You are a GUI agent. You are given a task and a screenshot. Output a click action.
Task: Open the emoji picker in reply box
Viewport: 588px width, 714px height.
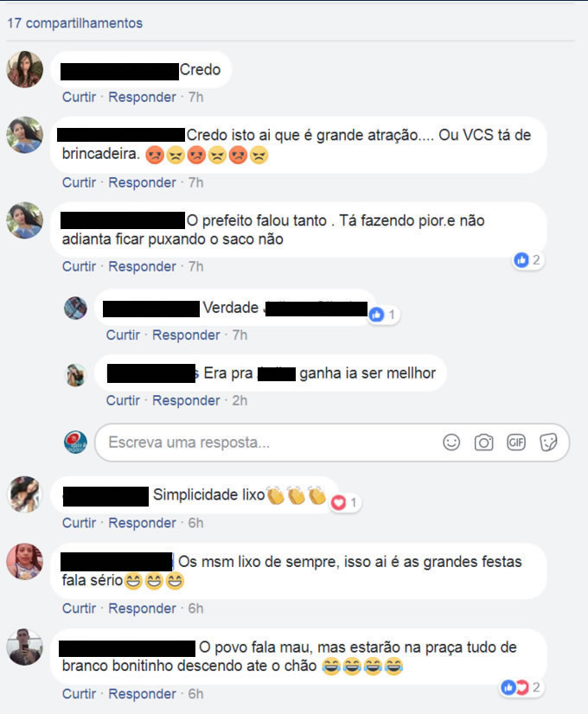click(x=451, y=443)
